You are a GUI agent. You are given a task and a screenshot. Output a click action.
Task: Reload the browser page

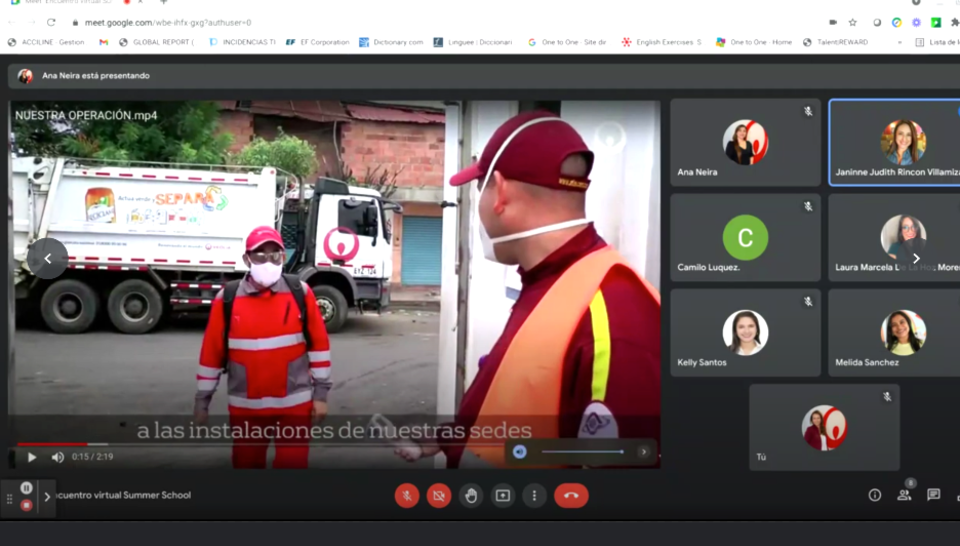pos(51,22)
